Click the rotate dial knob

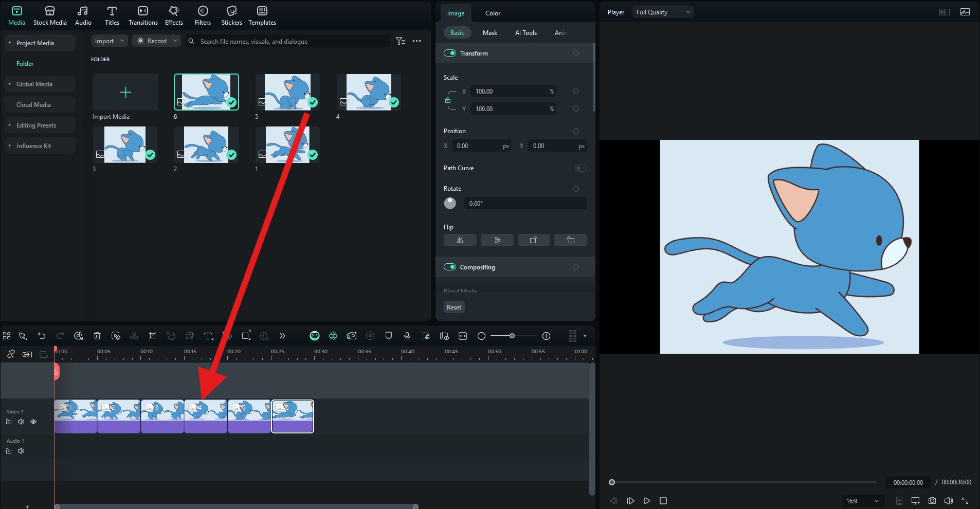(x=450, y=203)
